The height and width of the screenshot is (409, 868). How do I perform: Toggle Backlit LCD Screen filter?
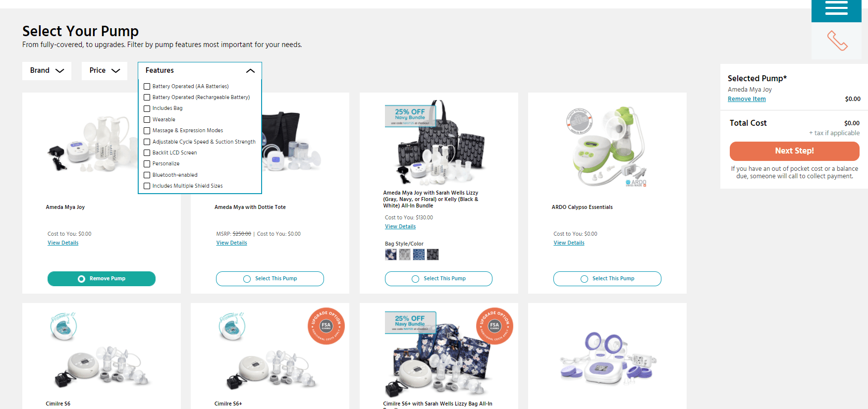(x=147, y=153)
